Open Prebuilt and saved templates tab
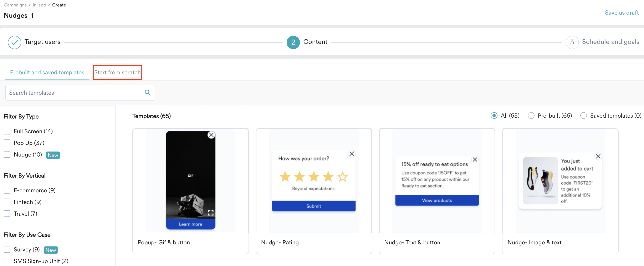The width and height of the screenshot is (644, 266). [47, 72]
